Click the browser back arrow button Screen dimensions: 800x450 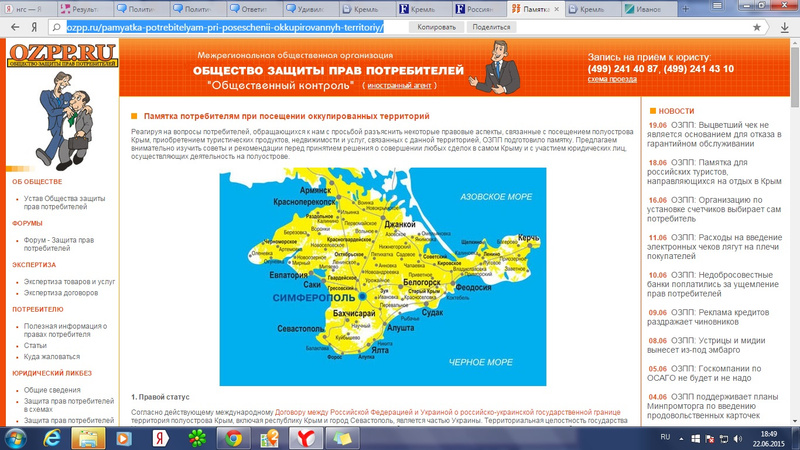coord(12,27)
